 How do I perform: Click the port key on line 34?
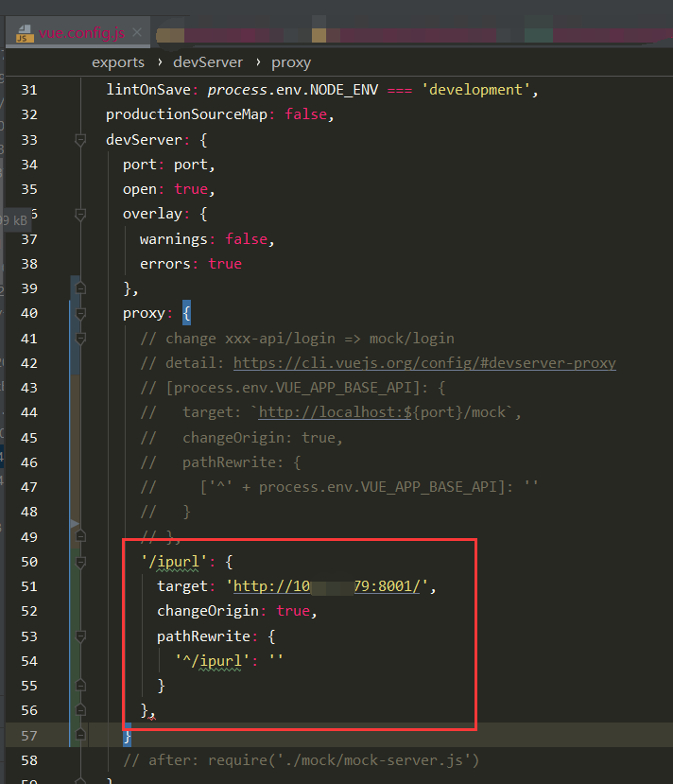139,165
